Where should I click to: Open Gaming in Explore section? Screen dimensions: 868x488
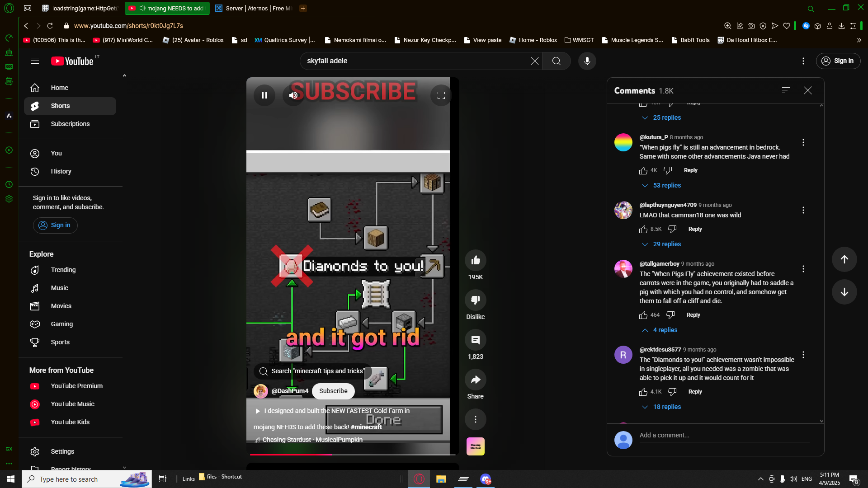tap(70, 324)
